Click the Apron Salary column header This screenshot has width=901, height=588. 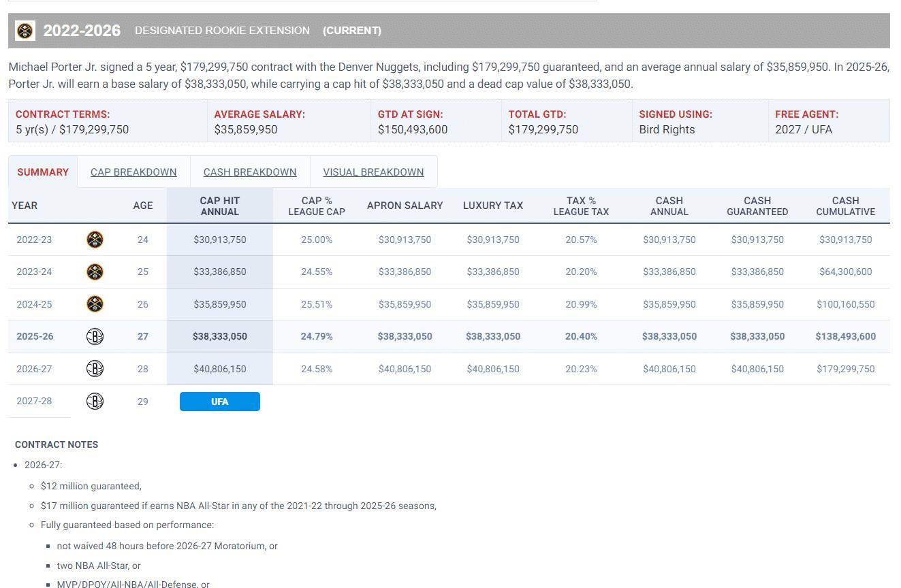pos(405,206)
